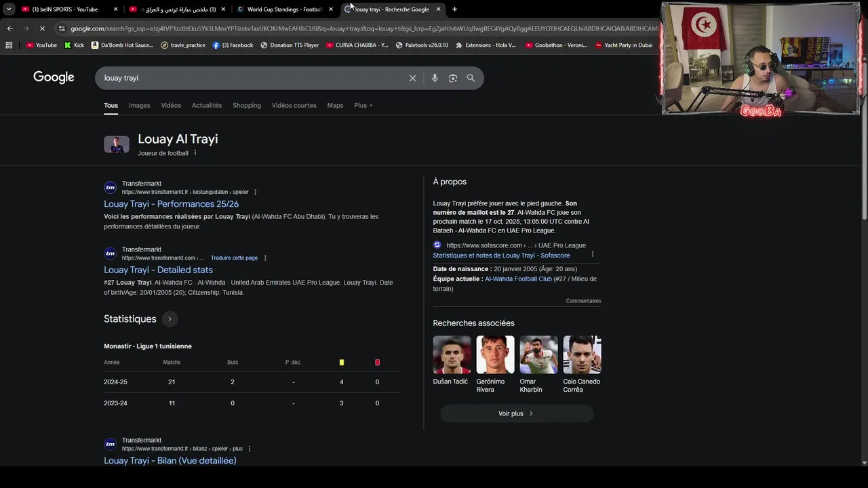Open options for transfermarkt.fr bilanz result
The height and width of the screenshot is (488, 868).
pos(250,449)
